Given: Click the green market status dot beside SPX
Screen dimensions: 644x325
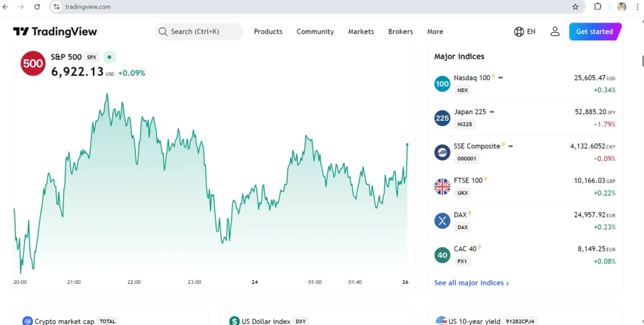Looking at the screenshot, I should click(109, 57).
